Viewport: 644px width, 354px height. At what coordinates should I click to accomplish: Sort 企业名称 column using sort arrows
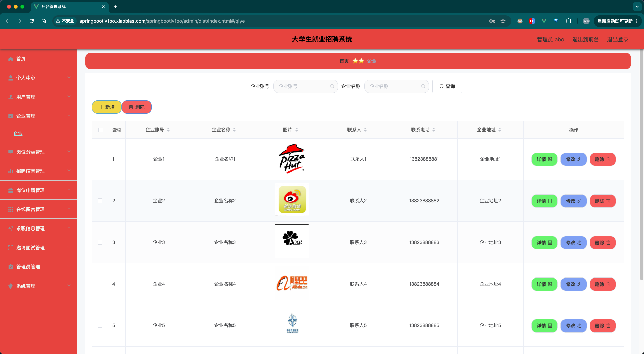(x=234, y=130)
